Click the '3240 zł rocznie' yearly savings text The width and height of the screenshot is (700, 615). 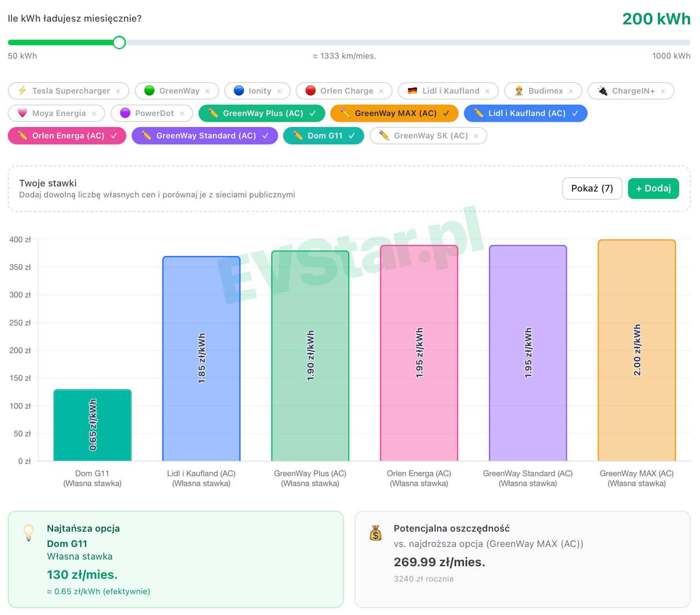coord(424,579)
